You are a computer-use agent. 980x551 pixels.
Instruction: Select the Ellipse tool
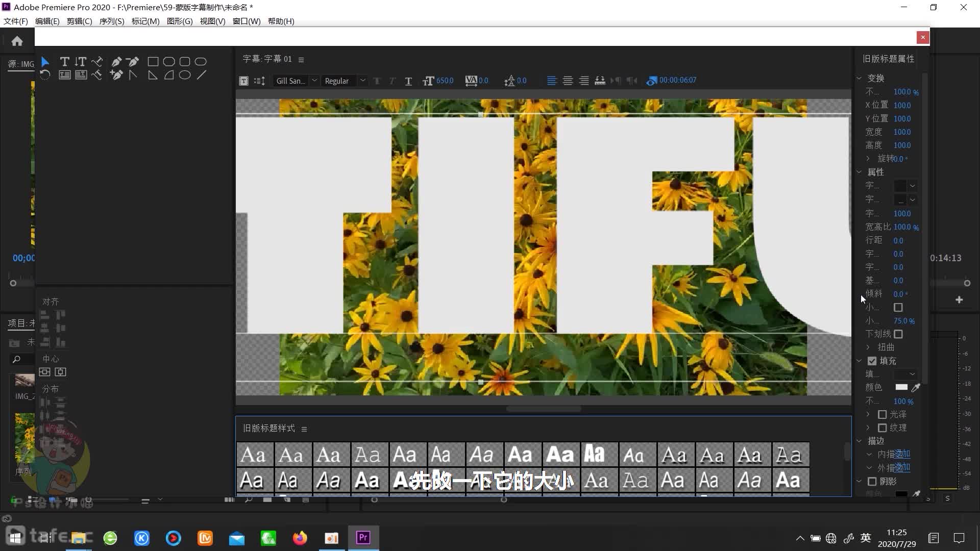(185, 75)
